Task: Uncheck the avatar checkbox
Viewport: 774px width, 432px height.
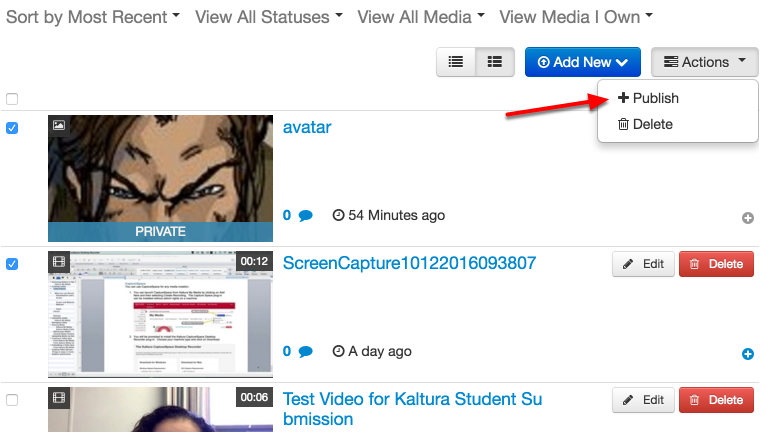Action: [x=12, y=128]
